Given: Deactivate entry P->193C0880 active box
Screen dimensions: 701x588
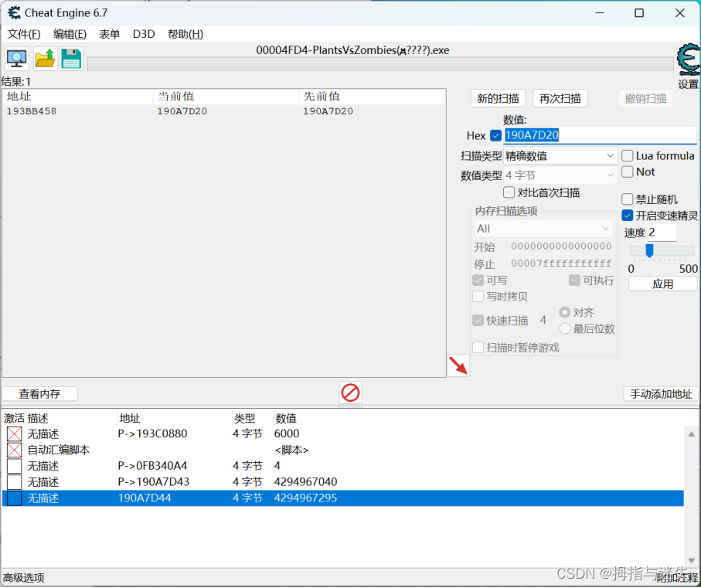Looking at the screenshot, I should [x=15, y=433].
